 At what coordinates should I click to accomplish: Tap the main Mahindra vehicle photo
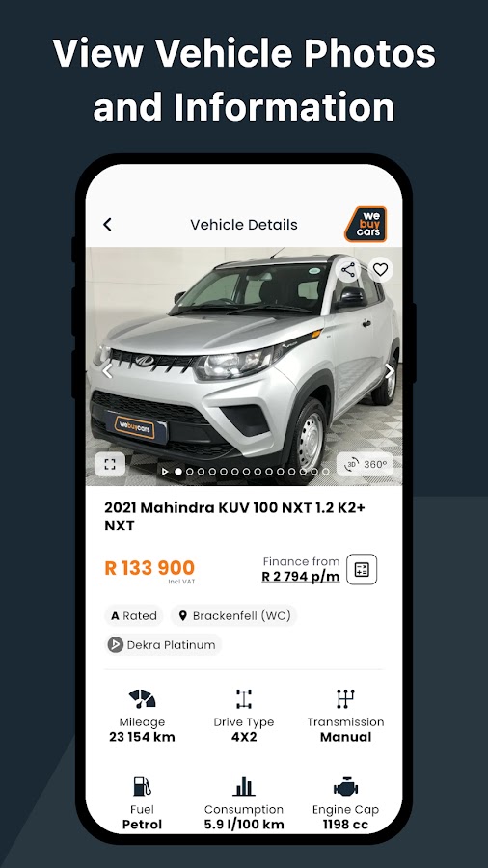click(244, 366)
